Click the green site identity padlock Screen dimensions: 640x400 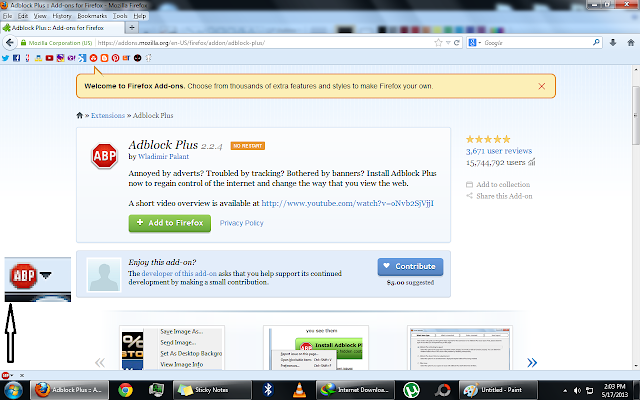click(23, 43)
